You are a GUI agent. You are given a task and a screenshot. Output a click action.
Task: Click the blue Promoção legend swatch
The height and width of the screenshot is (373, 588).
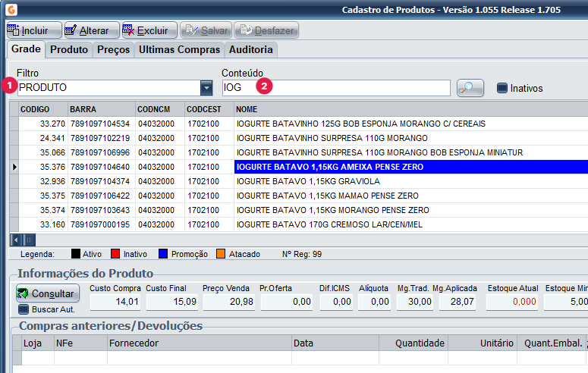click(163, 254)
